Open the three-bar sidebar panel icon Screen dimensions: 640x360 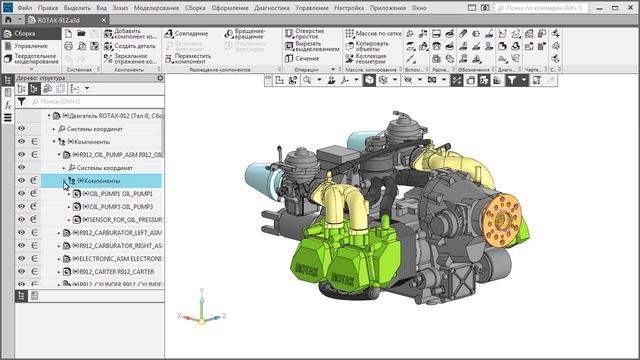point(8,118)
